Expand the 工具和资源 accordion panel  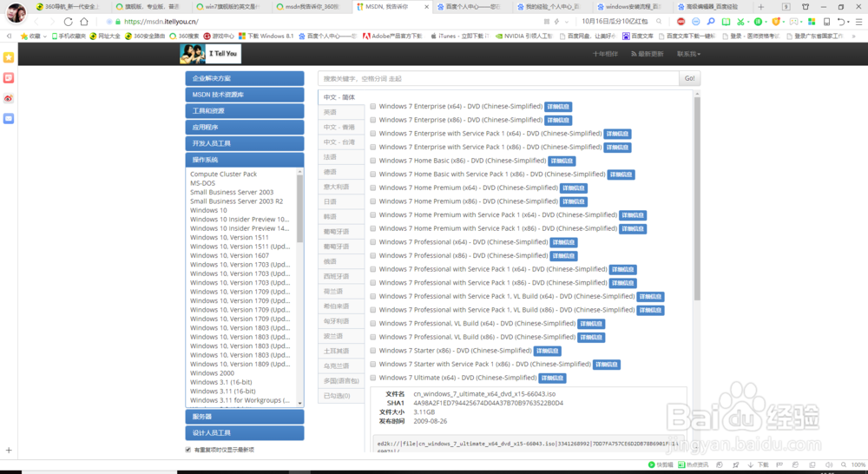point(245,111)
